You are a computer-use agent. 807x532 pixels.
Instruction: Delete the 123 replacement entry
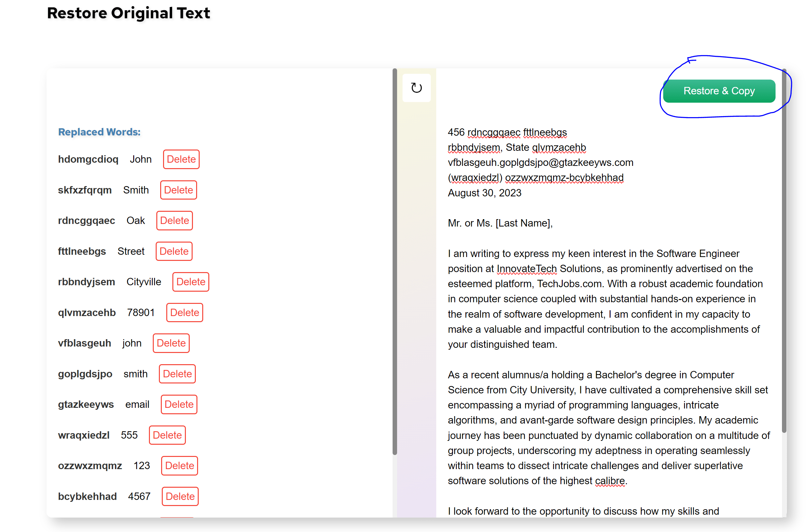point(179,466)
